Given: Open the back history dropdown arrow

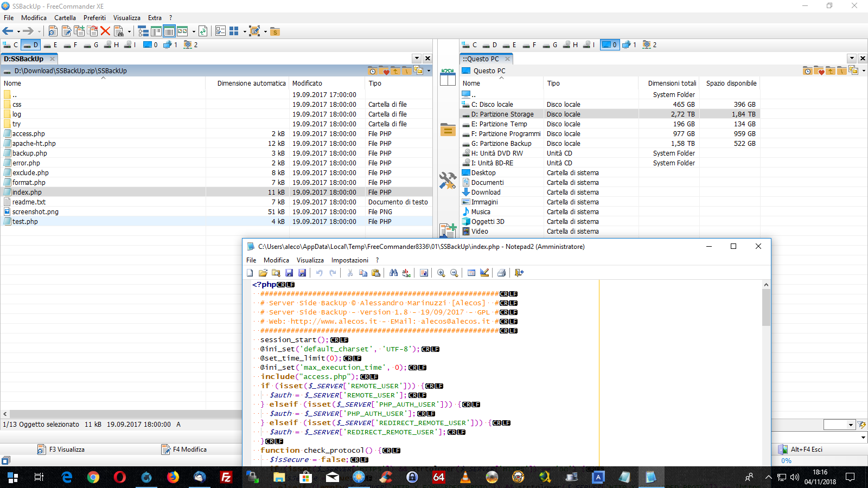Looking at the screenshot, I should pyautogui.click(x=18, y=32).
